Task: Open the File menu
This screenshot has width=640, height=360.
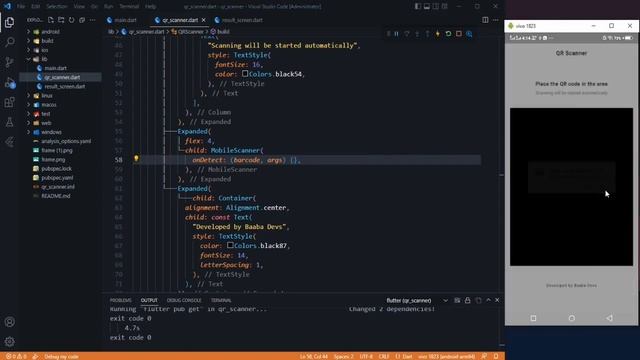Action: pyautogui.click(x=21, y=6)
